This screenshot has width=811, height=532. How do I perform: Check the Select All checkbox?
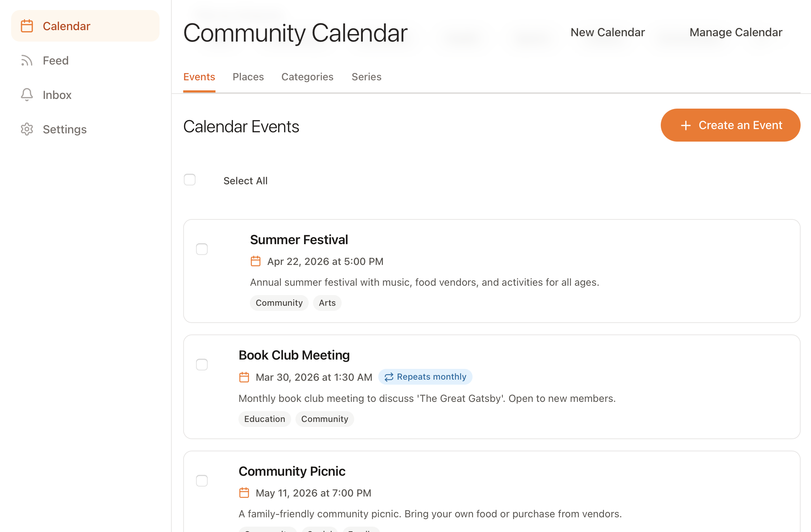pos(190,180)
